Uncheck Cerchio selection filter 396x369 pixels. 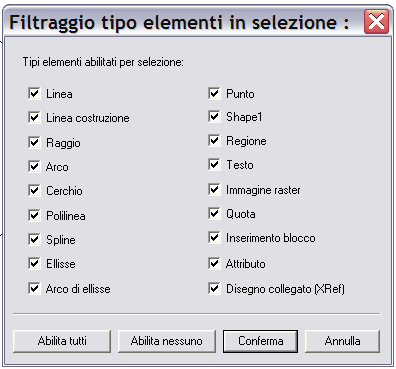coord(34,190)
